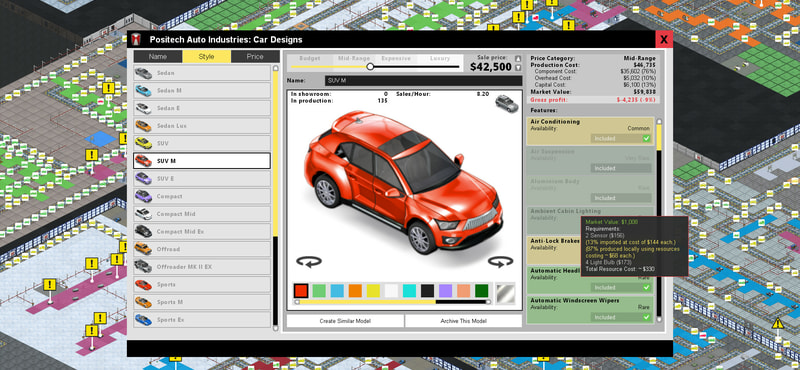Click the triangular warning sign in the factory
Viewport: 800px width, 370px height.
[x=778, y=323]
